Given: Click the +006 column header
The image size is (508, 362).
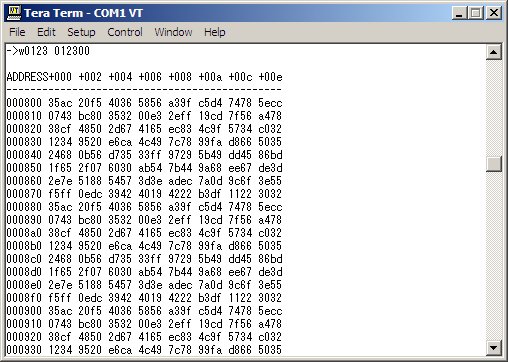Looking at the screenshot, I should pyautogui.click(x=150, y=77).
